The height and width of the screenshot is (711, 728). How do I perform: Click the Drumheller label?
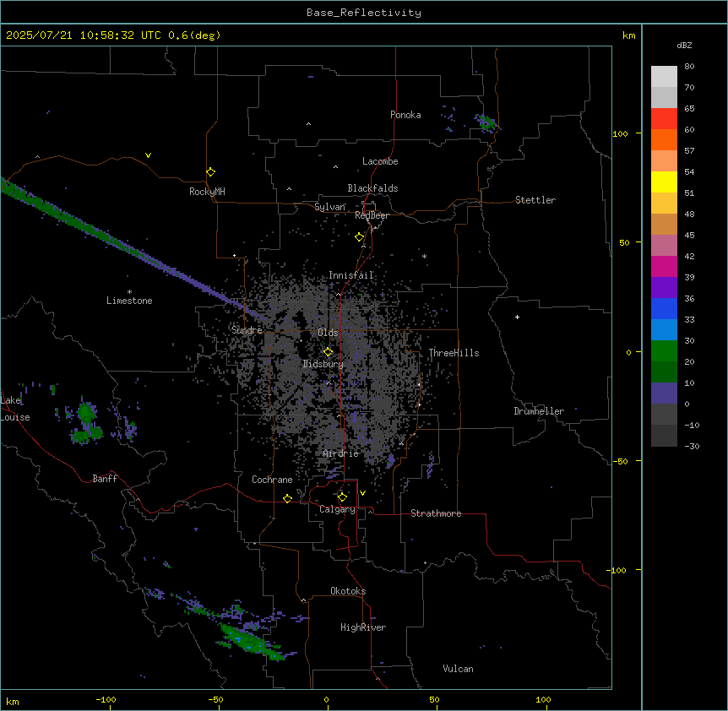tap(539, 411)
